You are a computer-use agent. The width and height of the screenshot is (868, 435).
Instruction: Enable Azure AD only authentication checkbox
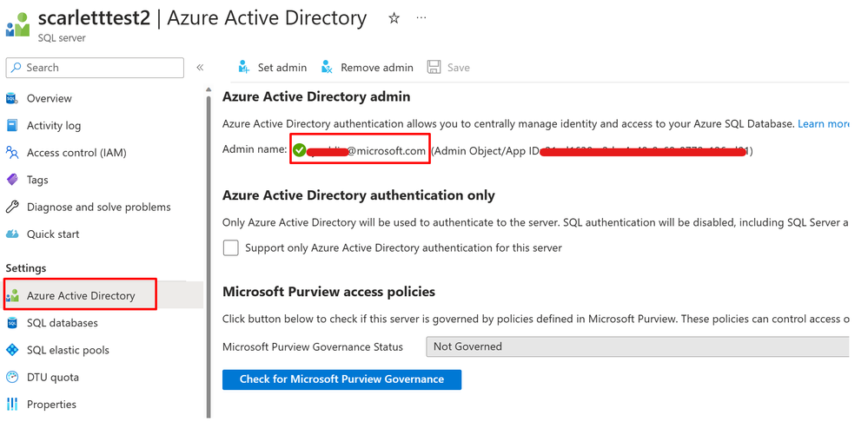coord(231,247)
